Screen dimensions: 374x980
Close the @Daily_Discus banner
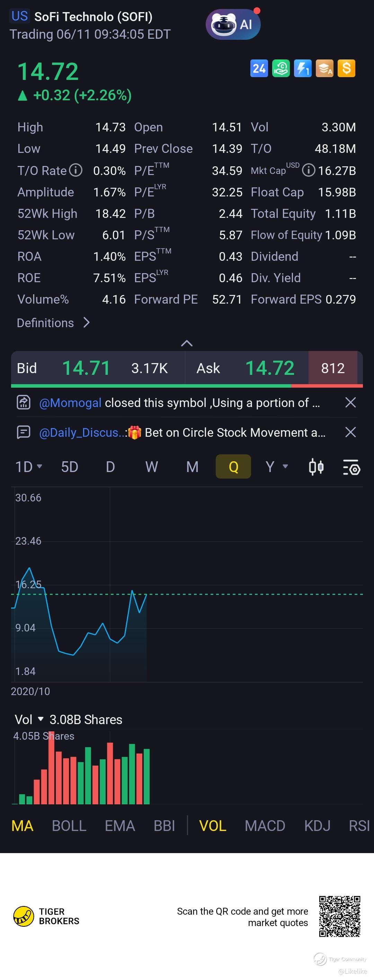tap(350, 432)
